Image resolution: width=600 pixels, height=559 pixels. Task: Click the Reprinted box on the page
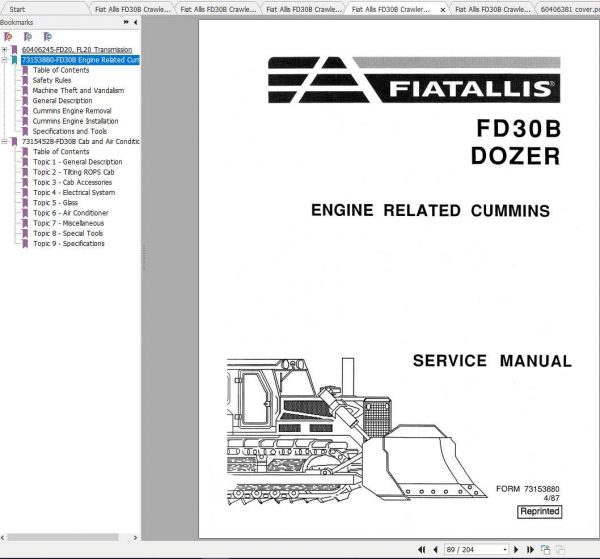click(540, 512)
